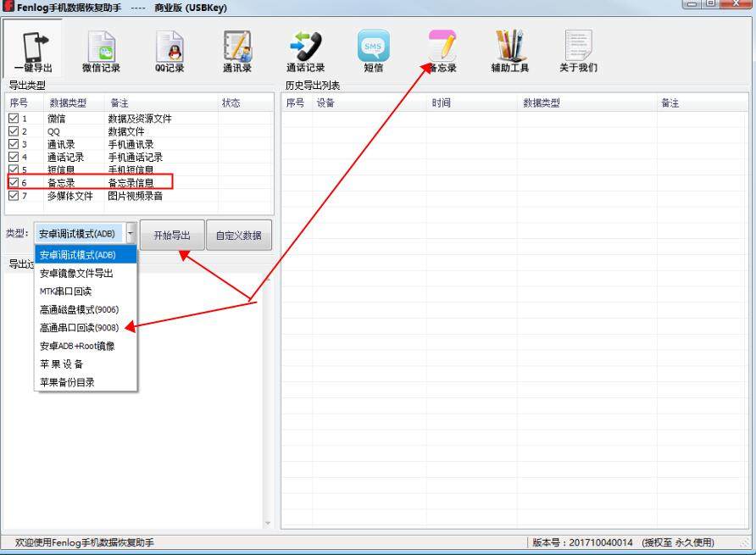Click 备忘录信息 remark text

(131, 183)
